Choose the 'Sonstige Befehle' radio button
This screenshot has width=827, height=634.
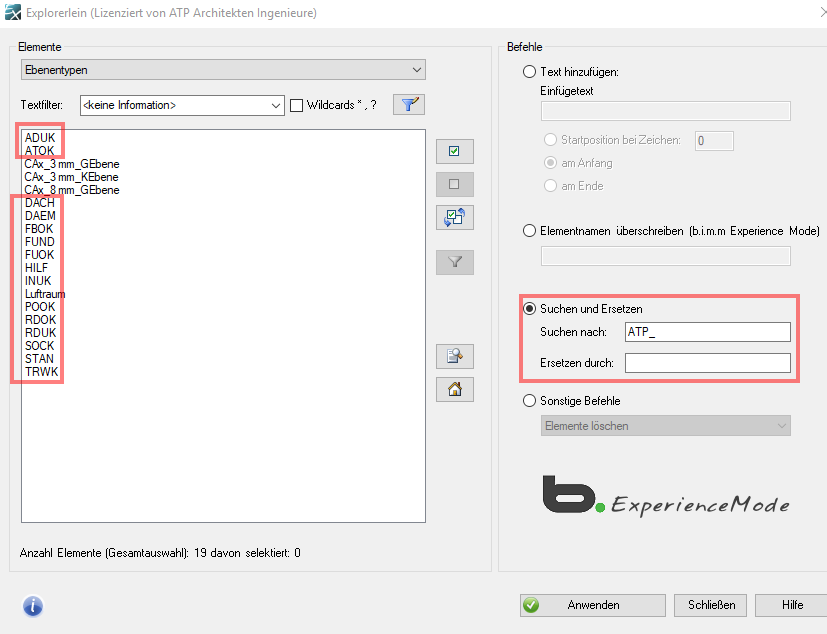pos(529,401)
